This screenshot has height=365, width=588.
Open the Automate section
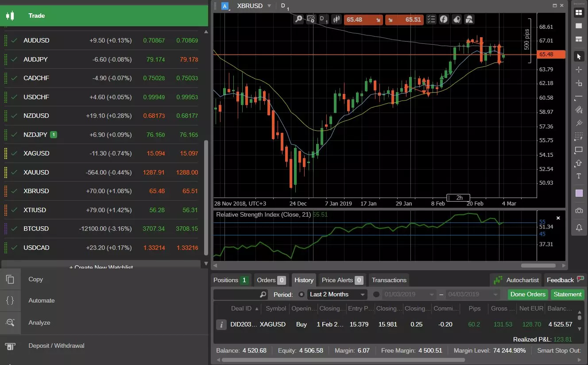pos(104,300)
